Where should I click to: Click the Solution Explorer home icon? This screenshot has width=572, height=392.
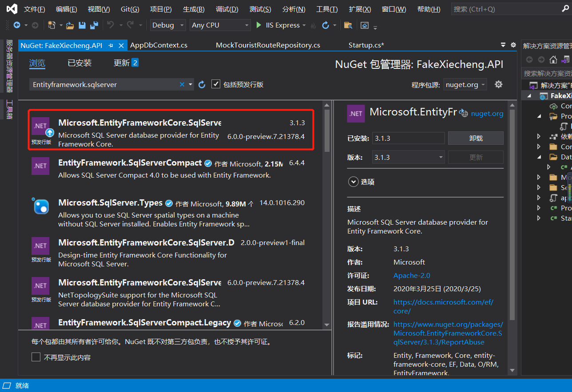click(553, 59)
